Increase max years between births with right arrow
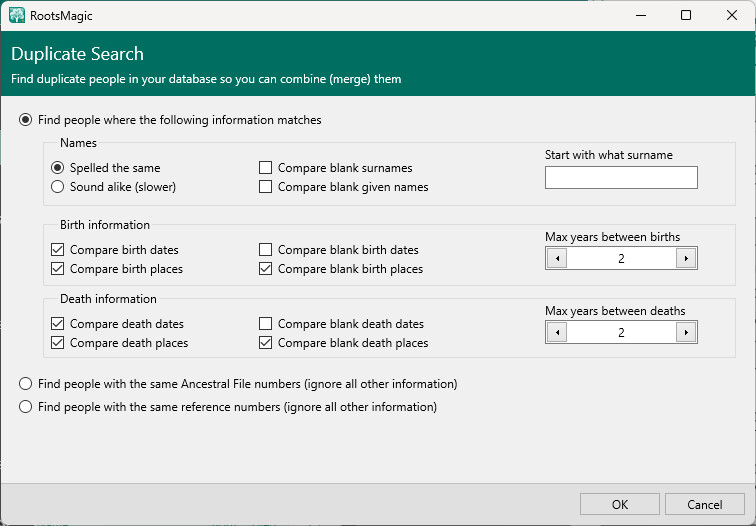Image resolution: width=756 pixels, height=526 pixels. pyautogui.click(x=685, y=258)
